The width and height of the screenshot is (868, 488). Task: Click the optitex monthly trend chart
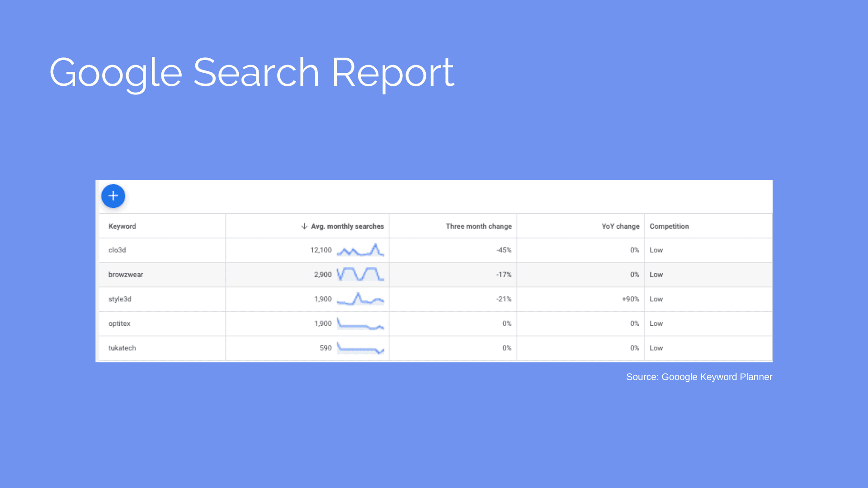[360, 324]
